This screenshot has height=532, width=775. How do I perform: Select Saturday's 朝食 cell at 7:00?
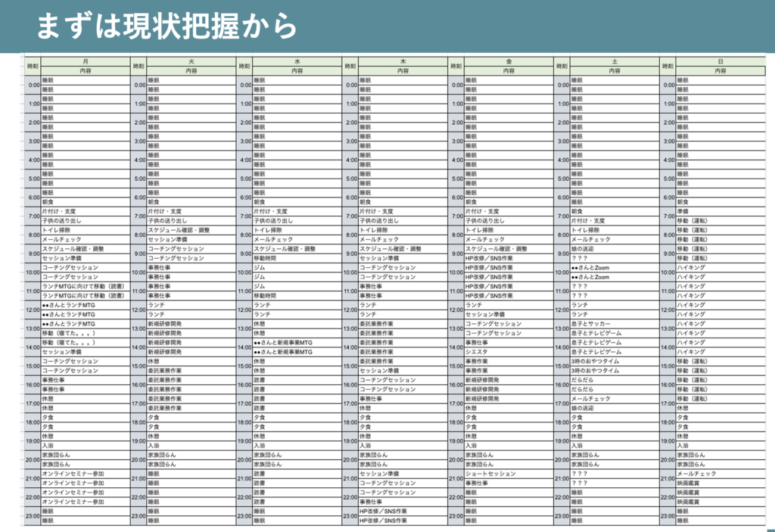pyautogui.click(x=615, y=211)
